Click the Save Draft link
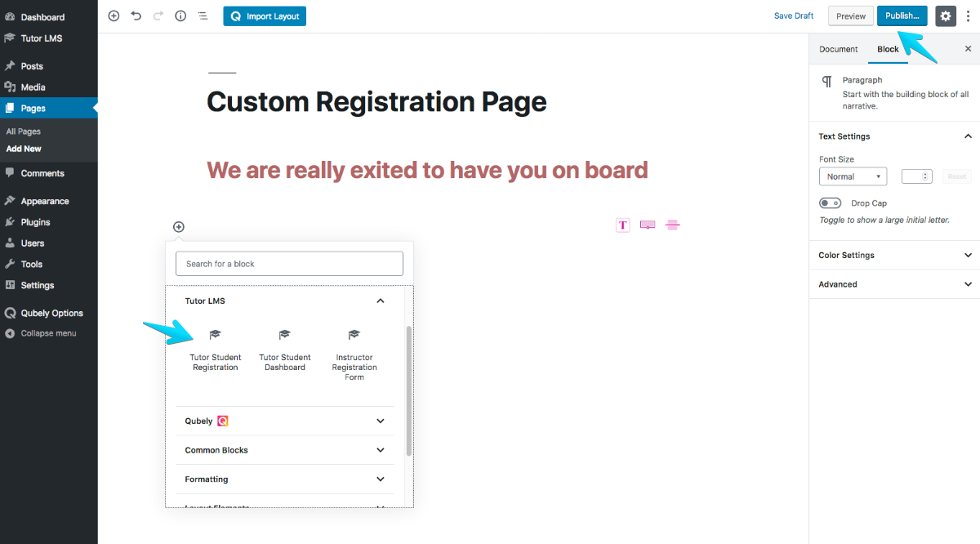The image size is (980, 544). [x=794, y=16]
